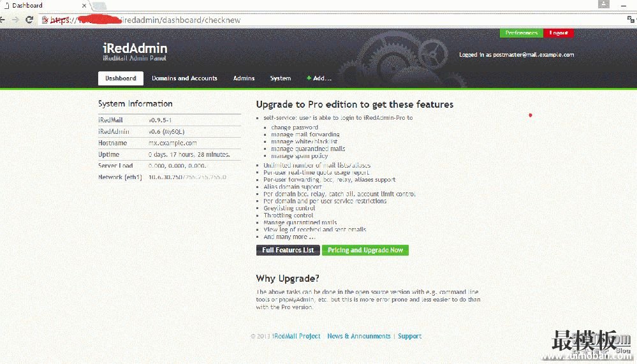Open the Add... menu

pyautogui.click(x=319, y=78)
